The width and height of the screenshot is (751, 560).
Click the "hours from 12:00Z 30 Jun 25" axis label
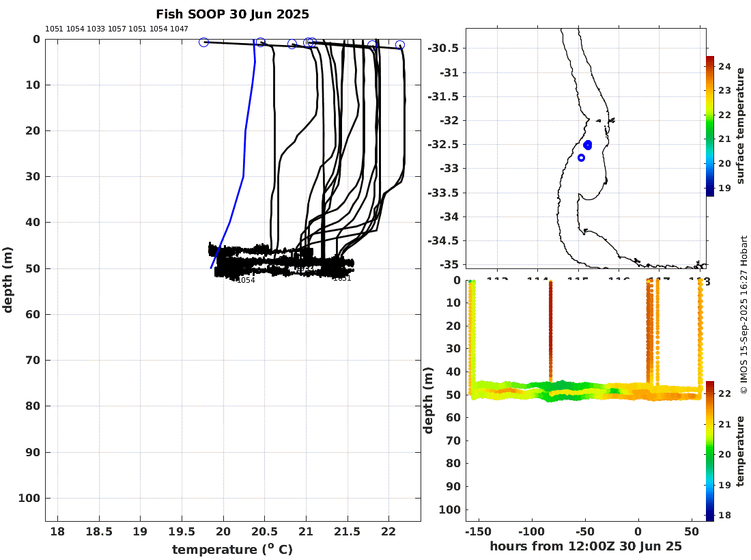586,546
